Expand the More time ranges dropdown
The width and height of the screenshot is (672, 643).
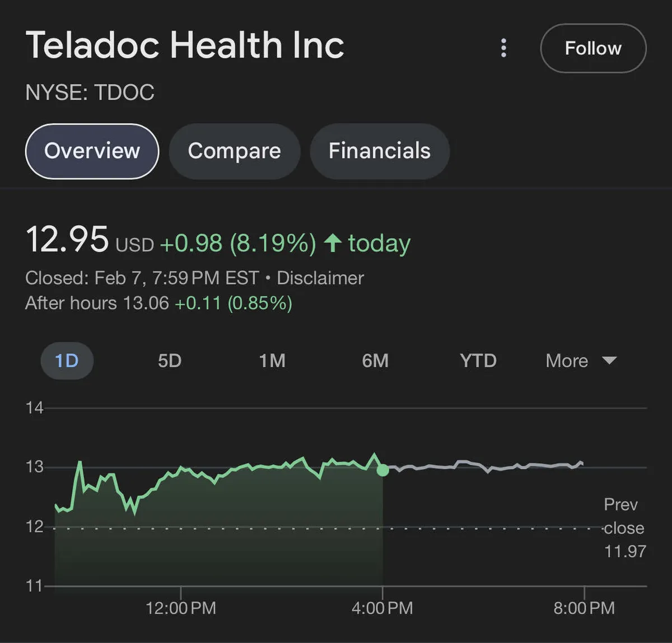[567, 361]
